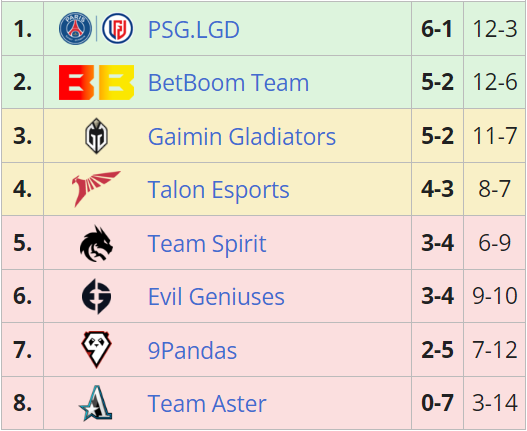Click the Paris Saint-Germain crest logo
The width and height of the screenshot is (527, 431).
click(75, 29)
